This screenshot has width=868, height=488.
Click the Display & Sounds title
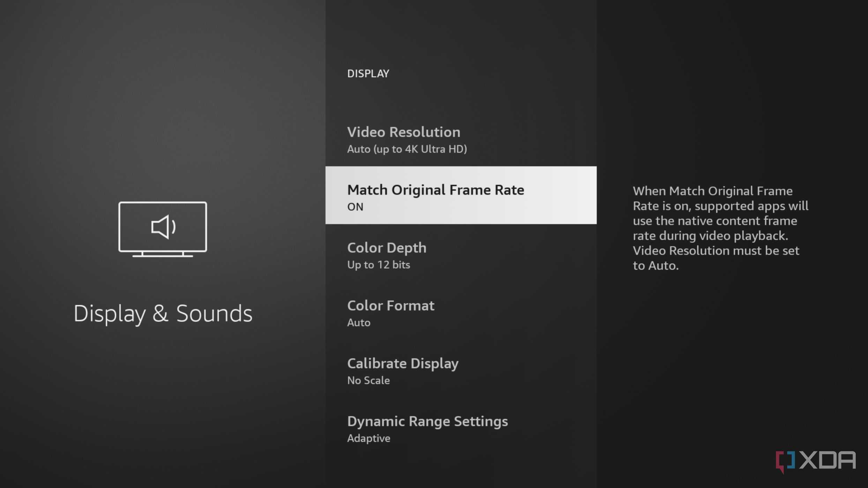(163, 313)
